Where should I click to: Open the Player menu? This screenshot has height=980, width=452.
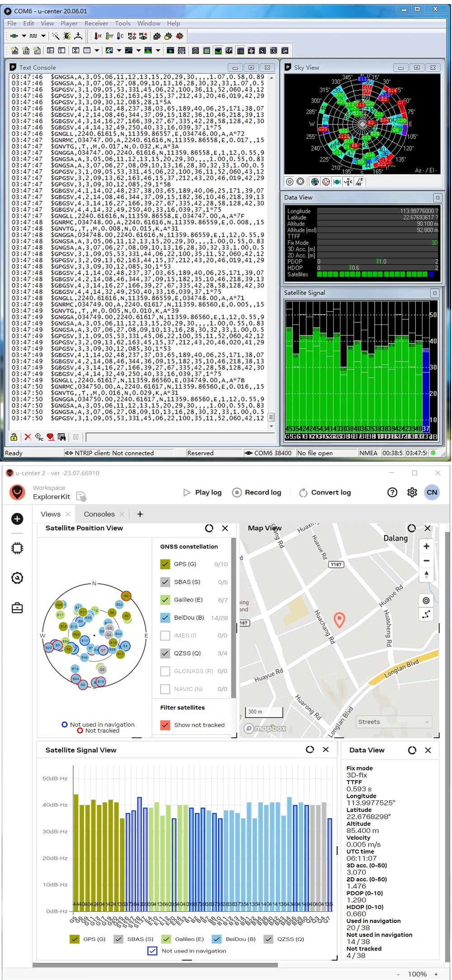coord(69,23)
